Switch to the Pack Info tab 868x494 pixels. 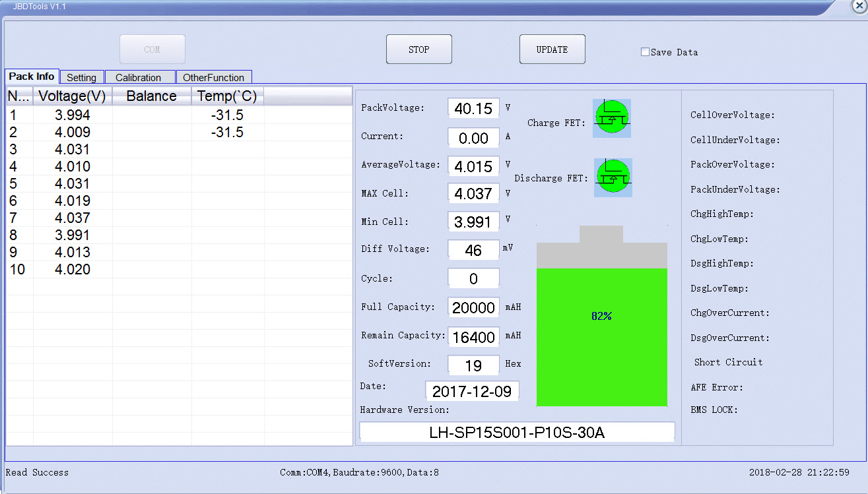[32, 77]
